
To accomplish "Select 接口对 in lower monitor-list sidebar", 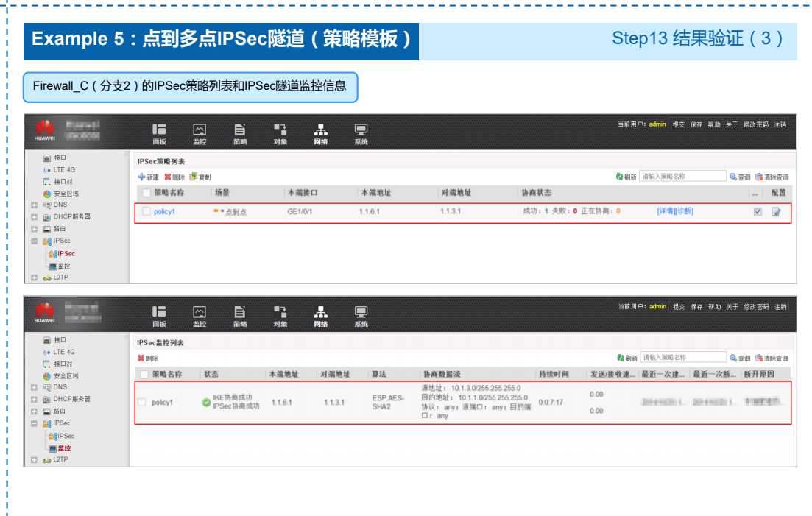I will click(x=57, y=364).
